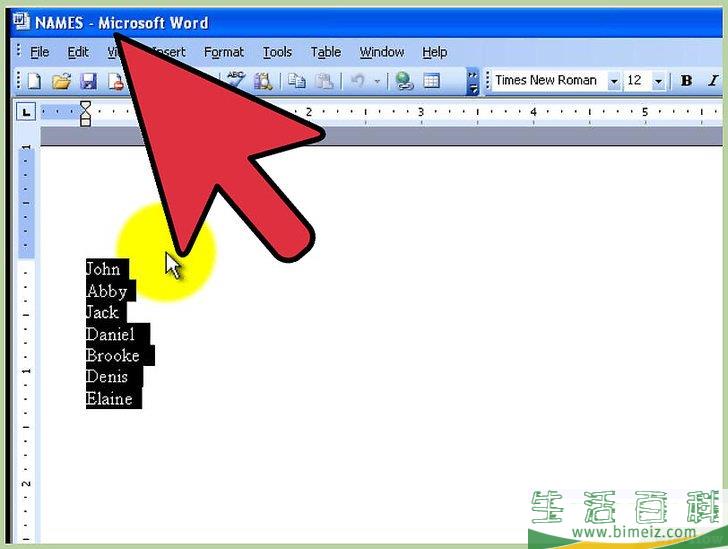Open the font name dropdown arrow
Screen dimensions: 728x549
point(614,82)
